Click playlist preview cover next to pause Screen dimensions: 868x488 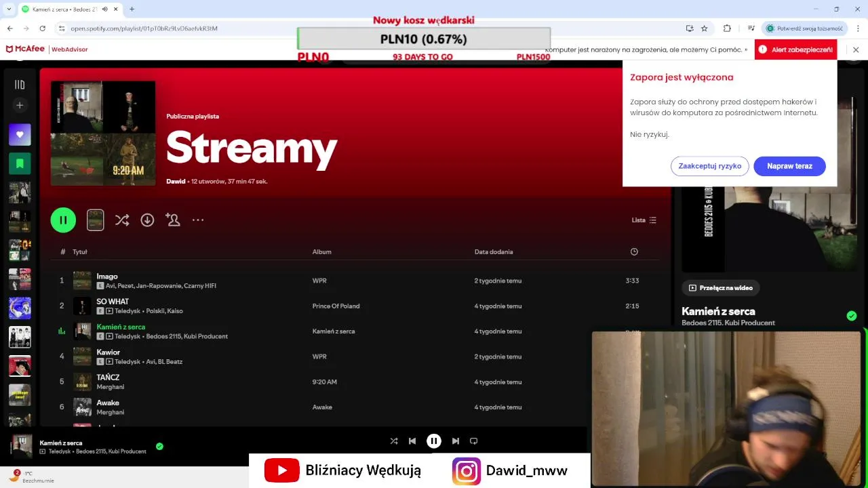point(96,220)
